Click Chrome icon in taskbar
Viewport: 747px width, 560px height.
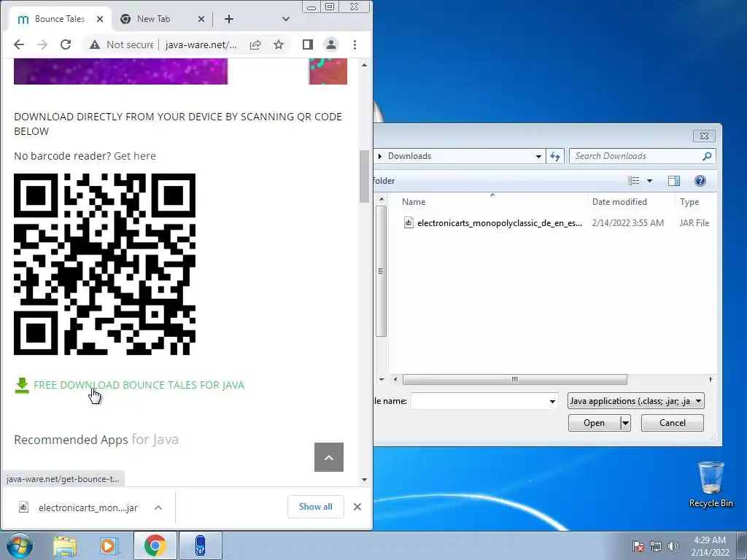[155, 545]
